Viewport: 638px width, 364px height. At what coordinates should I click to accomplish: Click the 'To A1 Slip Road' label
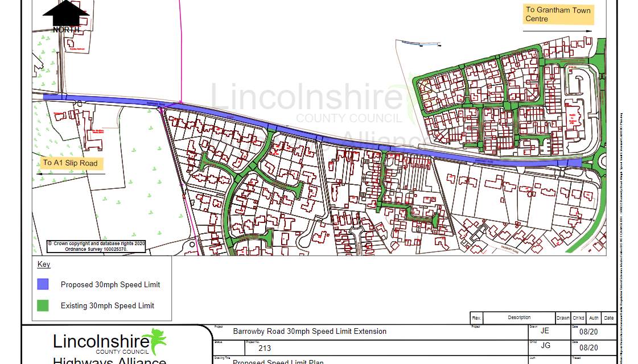71,163
